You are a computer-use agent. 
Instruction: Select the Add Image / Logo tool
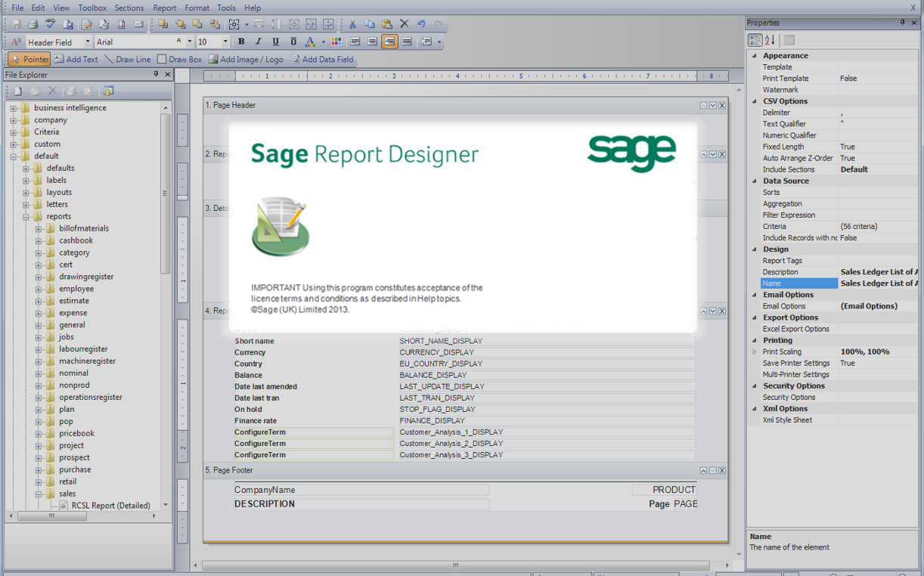click(x=246, y=59)
